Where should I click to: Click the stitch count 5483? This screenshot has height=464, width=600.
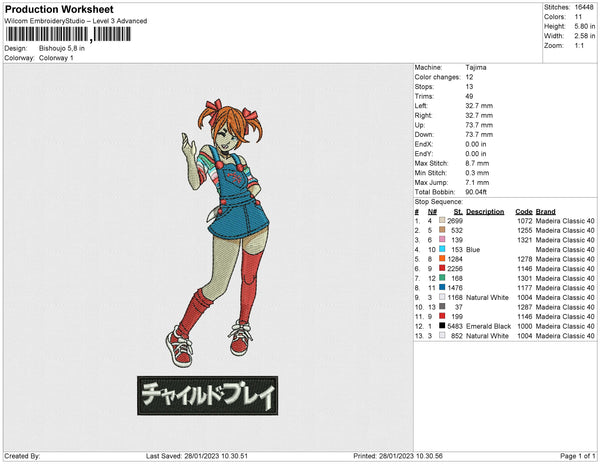455,326
